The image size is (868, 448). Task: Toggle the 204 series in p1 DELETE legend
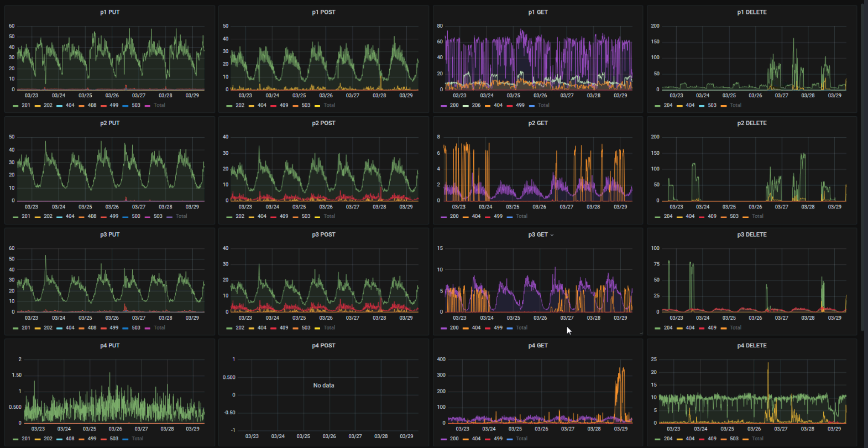pyautogui.click(x=668, y=105)
